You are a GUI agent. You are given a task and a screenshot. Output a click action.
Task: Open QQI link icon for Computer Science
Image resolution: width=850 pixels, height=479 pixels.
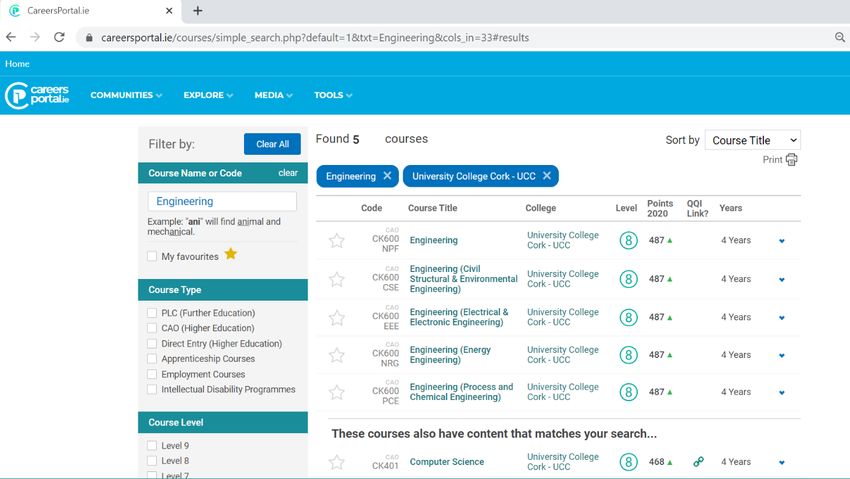click(698, 462)
